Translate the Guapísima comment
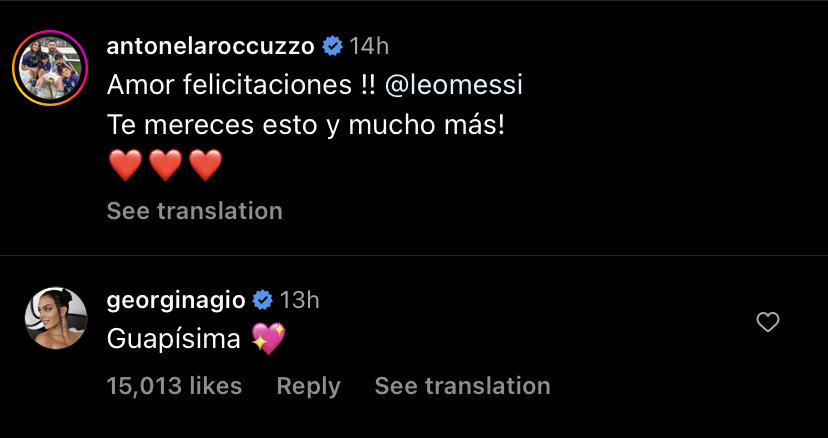Screen dimensions: 828x438 (x=462, y=385)
